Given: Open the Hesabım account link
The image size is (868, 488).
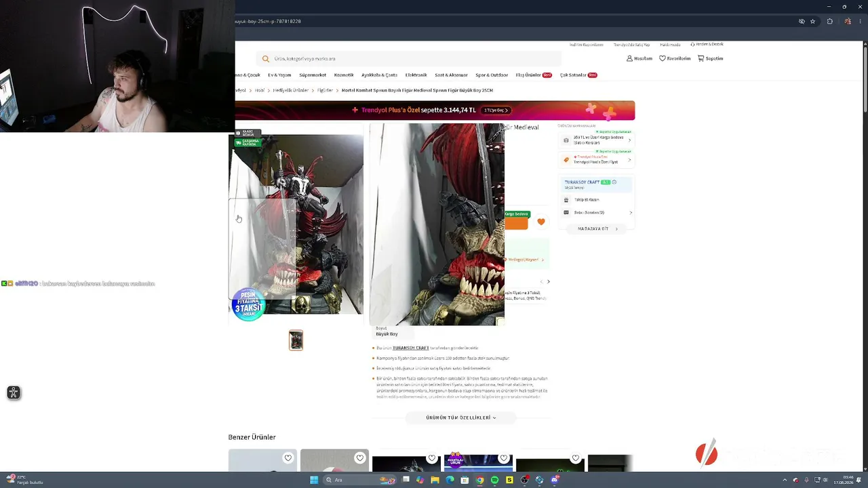Looking at the screenshot, I should (x=639, y=58).
